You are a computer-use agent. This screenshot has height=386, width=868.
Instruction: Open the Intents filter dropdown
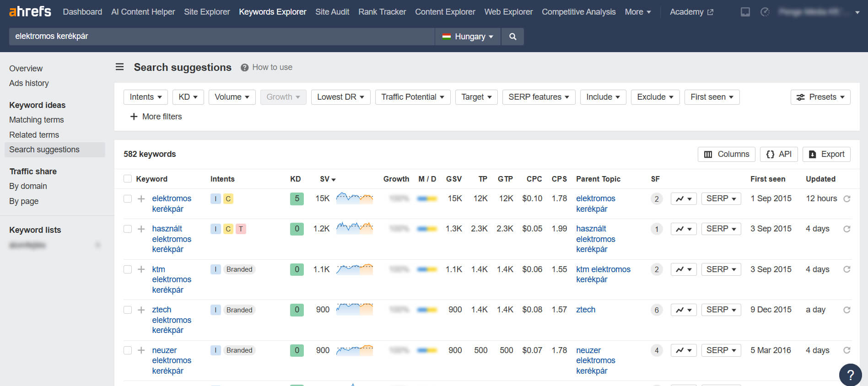point(146,97)
